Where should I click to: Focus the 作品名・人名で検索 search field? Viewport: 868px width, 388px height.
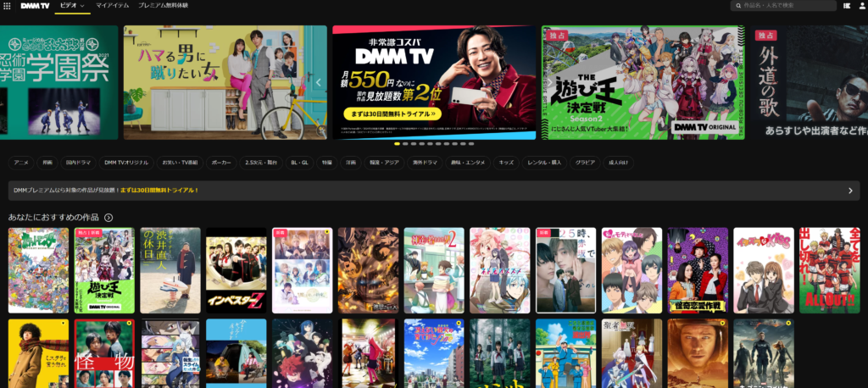pos(783,6)
